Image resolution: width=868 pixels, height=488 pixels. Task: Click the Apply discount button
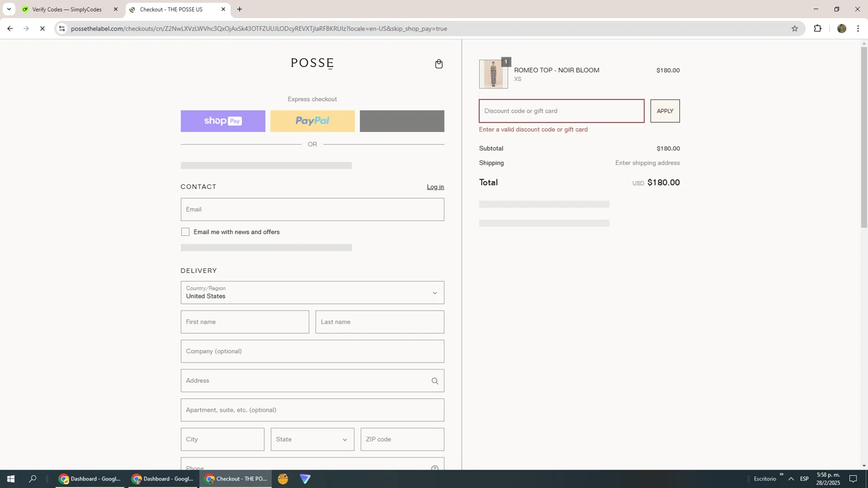665,111
